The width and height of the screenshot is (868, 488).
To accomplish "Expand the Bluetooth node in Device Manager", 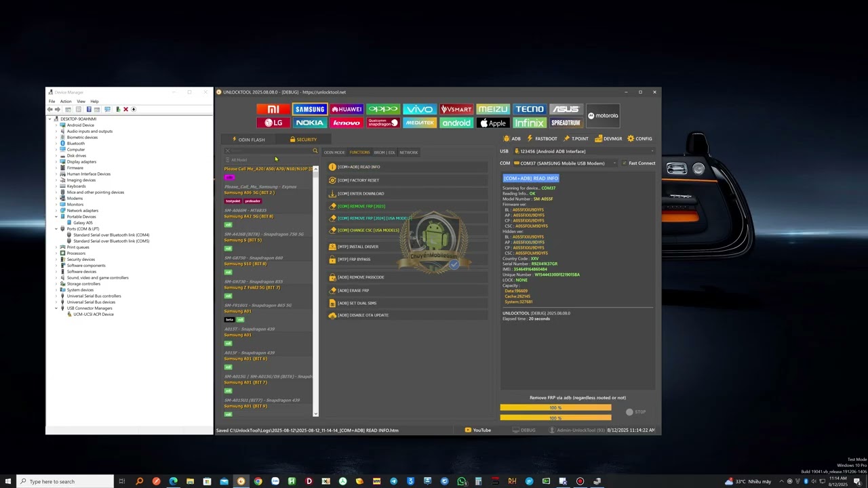I will (56, 144).
